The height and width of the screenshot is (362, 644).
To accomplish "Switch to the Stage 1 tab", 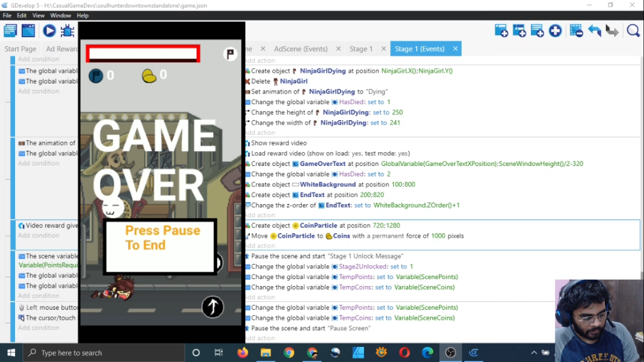I will (361, 49).
